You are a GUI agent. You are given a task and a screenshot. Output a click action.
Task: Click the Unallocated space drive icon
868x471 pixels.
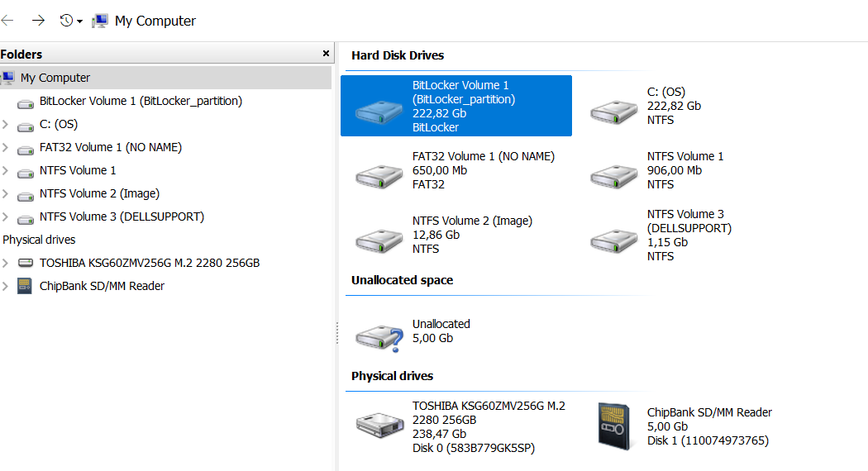point(379,335)
